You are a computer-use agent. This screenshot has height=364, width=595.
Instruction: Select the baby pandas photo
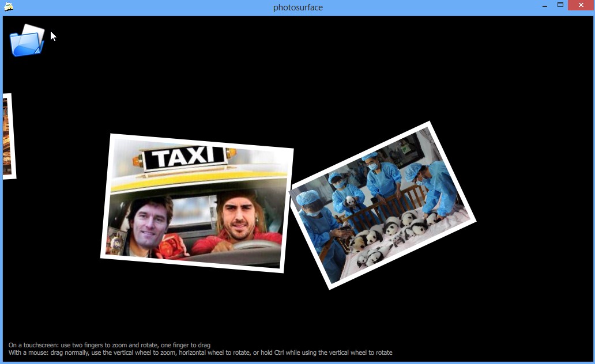382,205
